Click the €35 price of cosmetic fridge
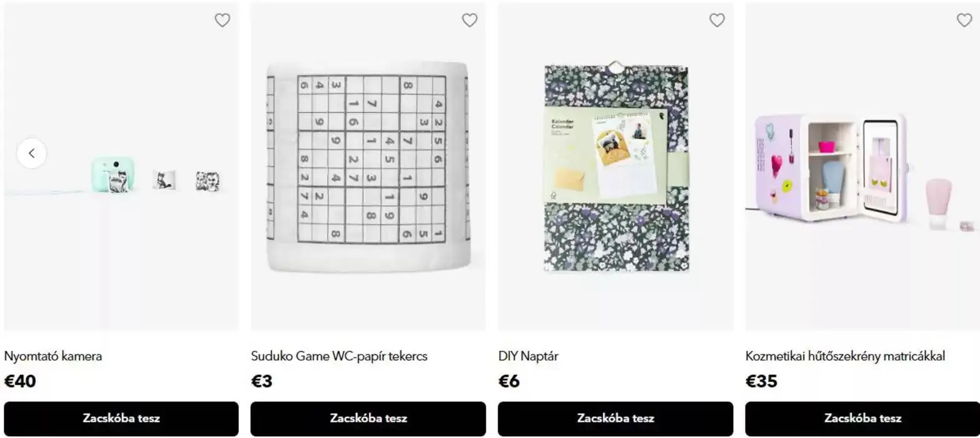 [761, 381]
